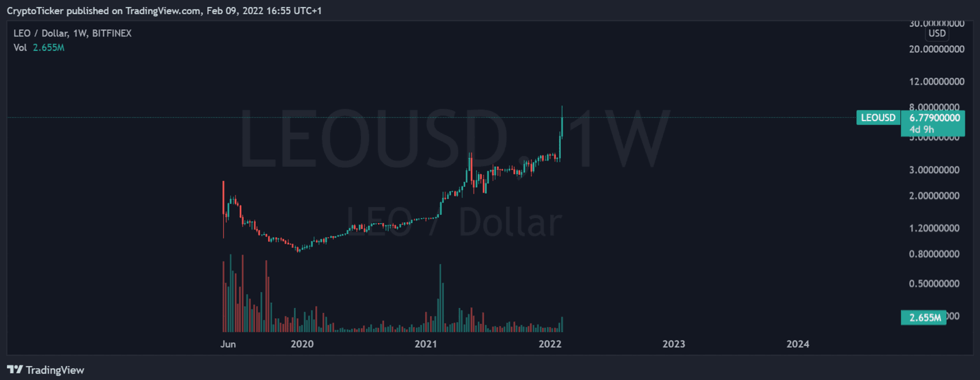
Task: Click the LEOUSD symbol price tag
Action: tap(878, 117)
